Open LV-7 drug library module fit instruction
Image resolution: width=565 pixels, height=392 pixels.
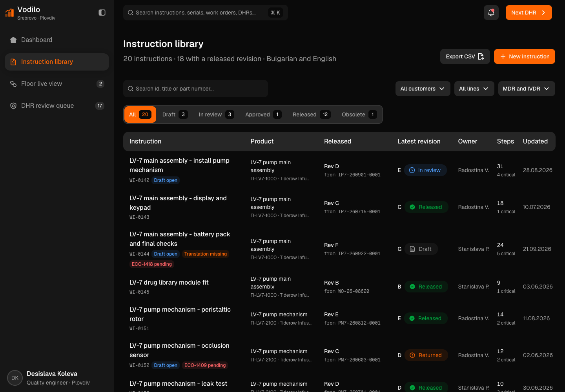169,283
